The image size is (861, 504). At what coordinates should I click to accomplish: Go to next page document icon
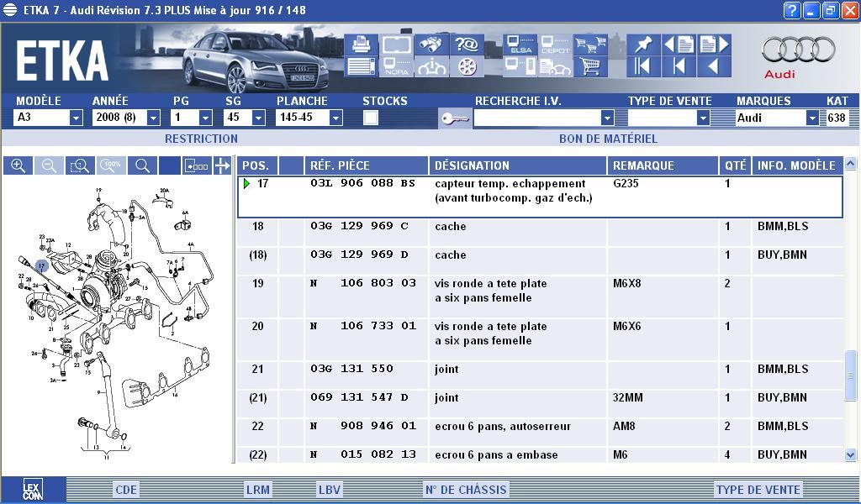click(715, 44)
